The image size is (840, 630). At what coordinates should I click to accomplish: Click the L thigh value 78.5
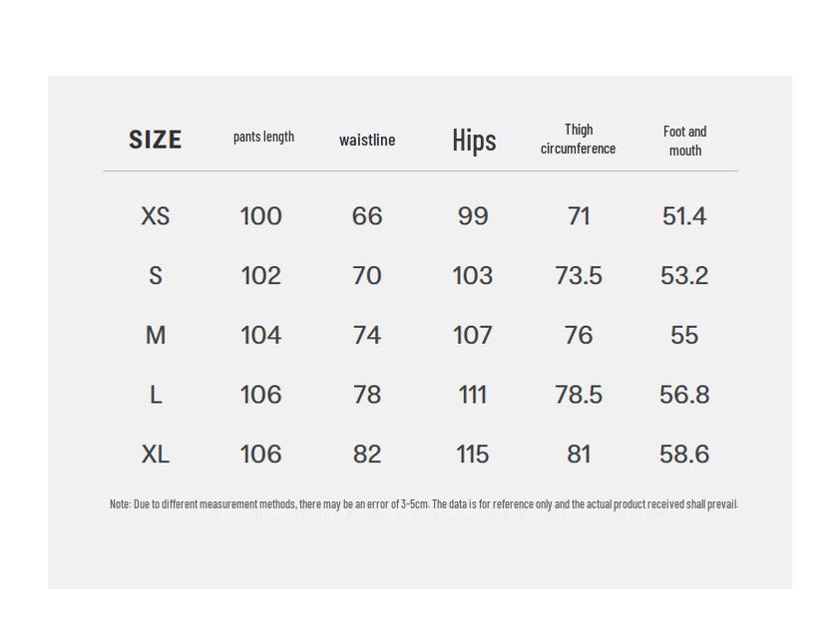tap(579, 396)
